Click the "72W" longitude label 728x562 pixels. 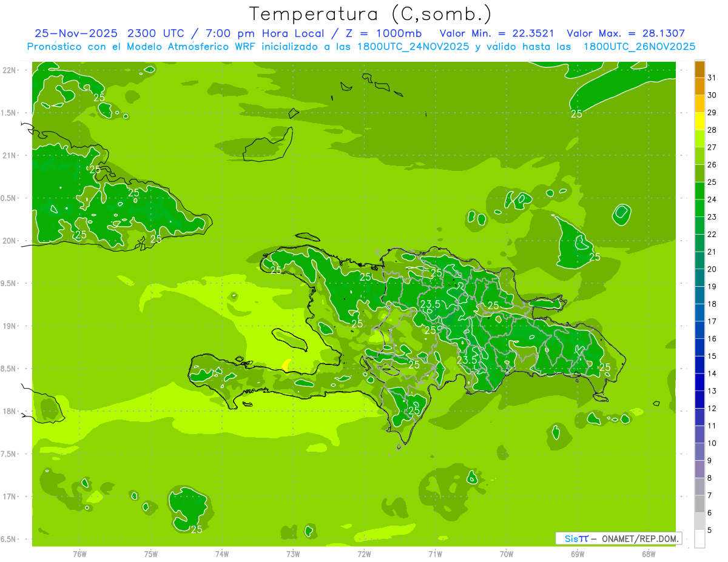[365, 554]
